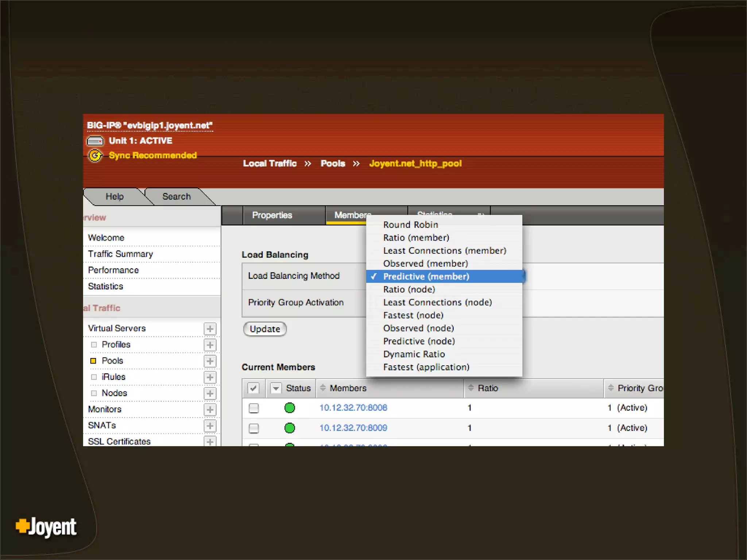Screen dimensions: 747x560
Task: Click the plus icon beside SSL Certificates
Action: pos(210,441)
